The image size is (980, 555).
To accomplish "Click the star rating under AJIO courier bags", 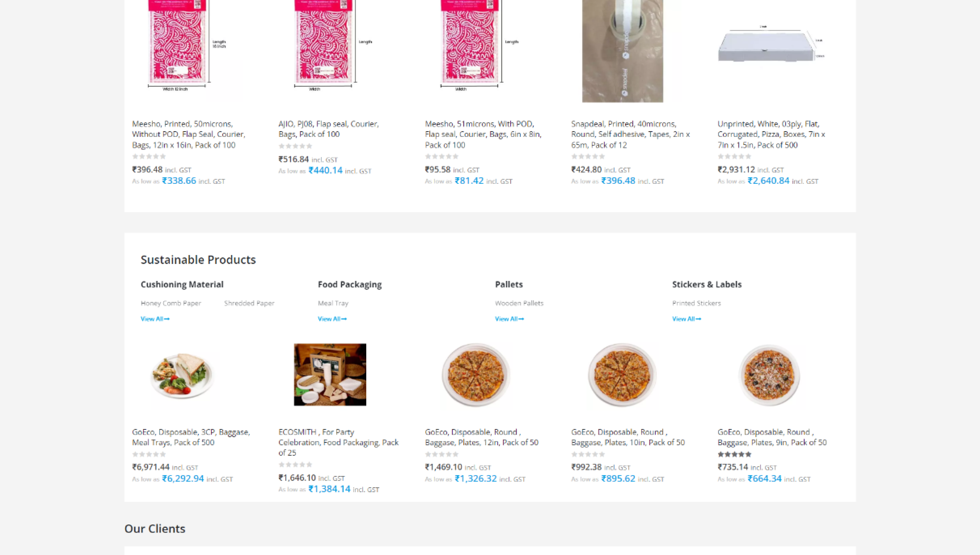I will [x=295, y=146].
